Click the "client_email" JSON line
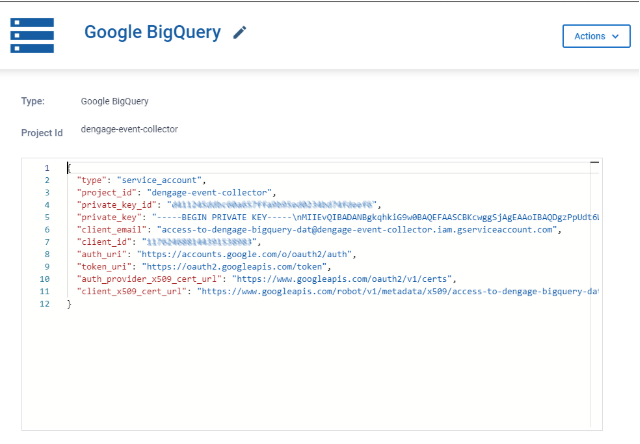This screenshot has width=640, height=444. [x=319, y=229]
